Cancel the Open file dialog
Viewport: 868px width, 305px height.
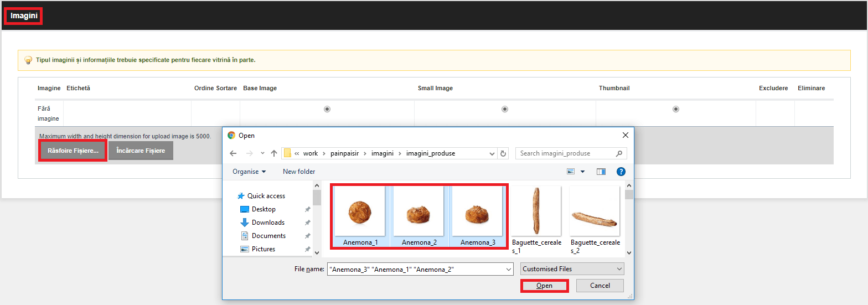pos(600,286)
